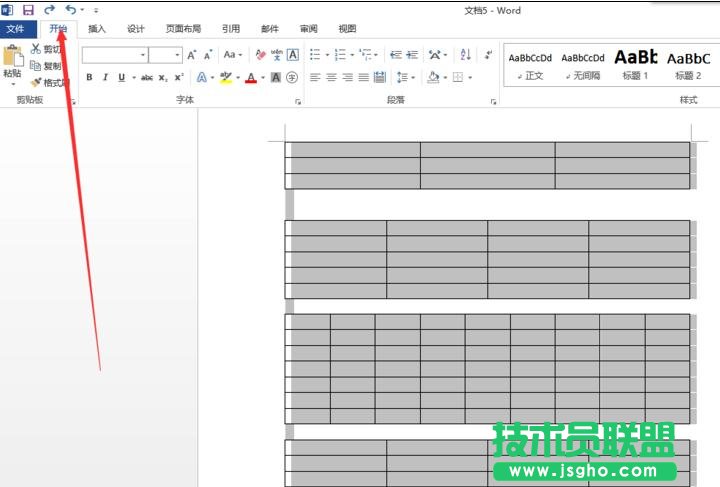
Task: Click the distributed alignment icon
Action: pos(379,78)
